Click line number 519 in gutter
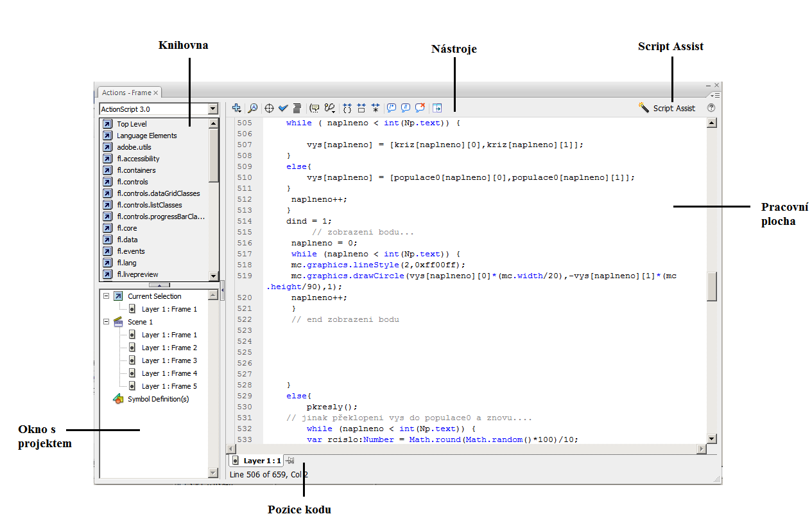This screenshot has width=812, height=523. coord(244,276)
